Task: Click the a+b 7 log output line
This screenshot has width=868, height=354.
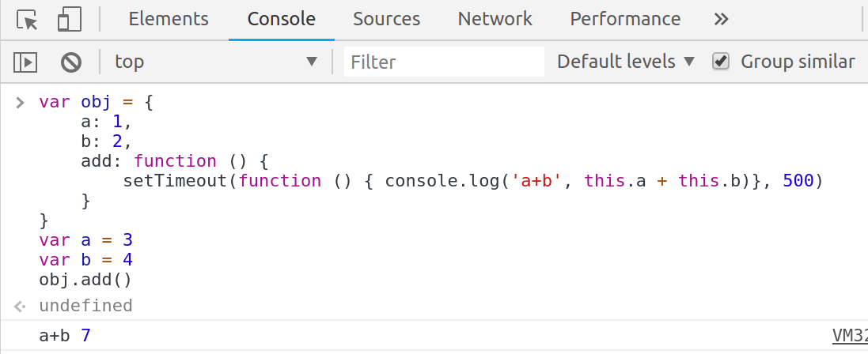Action: [65, 336]
